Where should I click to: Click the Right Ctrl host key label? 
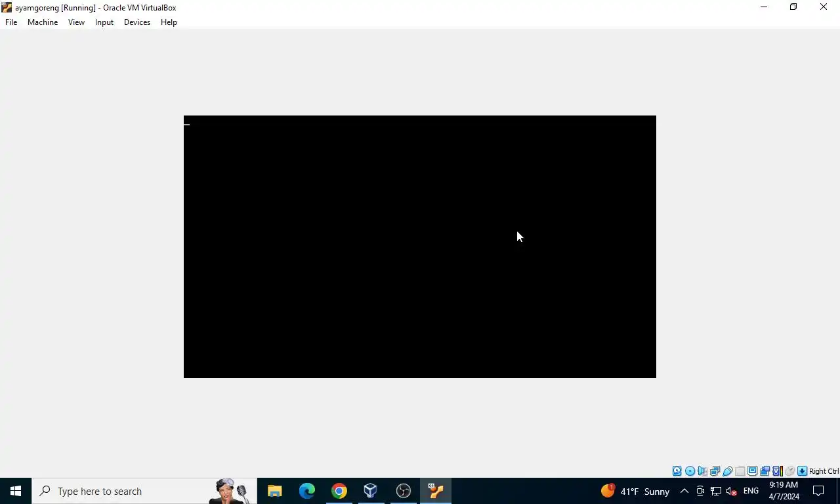coord(824,471)
